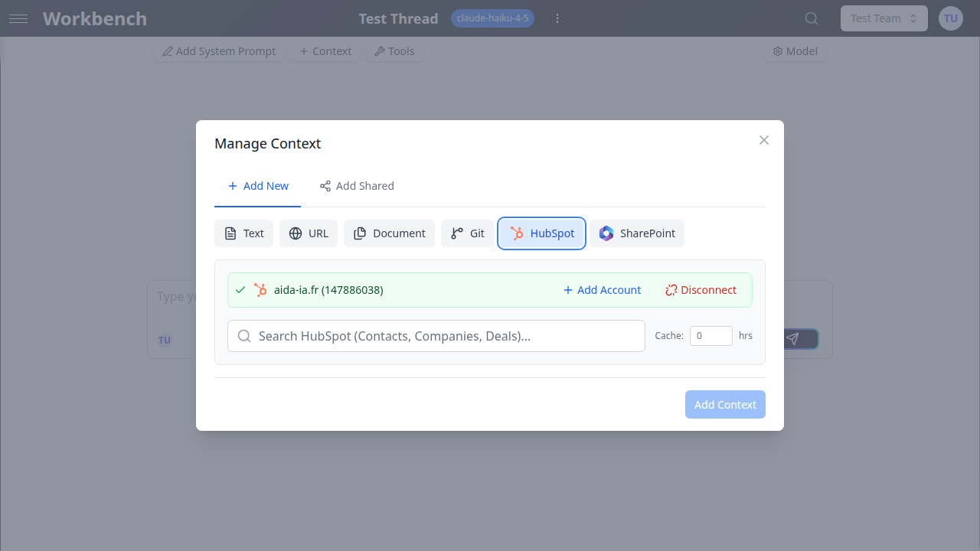This screenshot has width=980, height=551.
Task: Open the Test Team selector
Action: pyautogui.click(x=884, y=18)
